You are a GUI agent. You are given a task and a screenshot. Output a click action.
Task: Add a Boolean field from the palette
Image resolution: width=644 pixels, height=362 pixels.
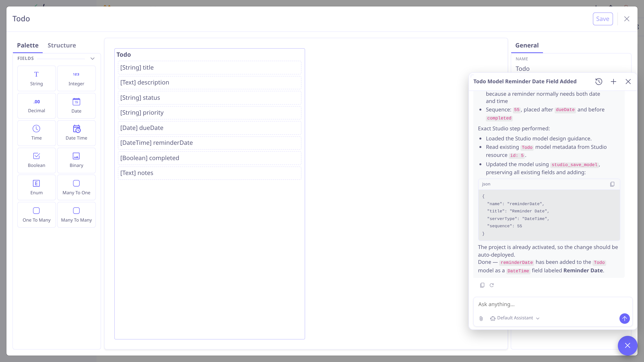click(x=36, y=160)
